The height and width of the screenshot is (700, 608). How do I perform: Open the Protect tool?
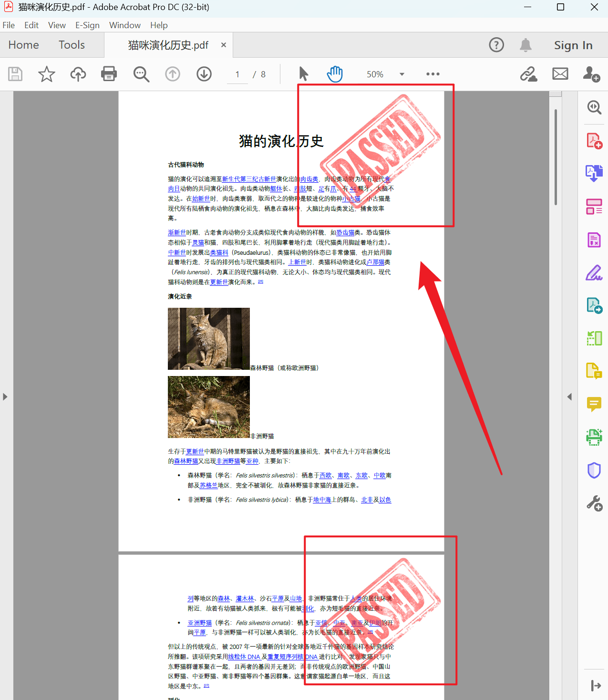594,470
